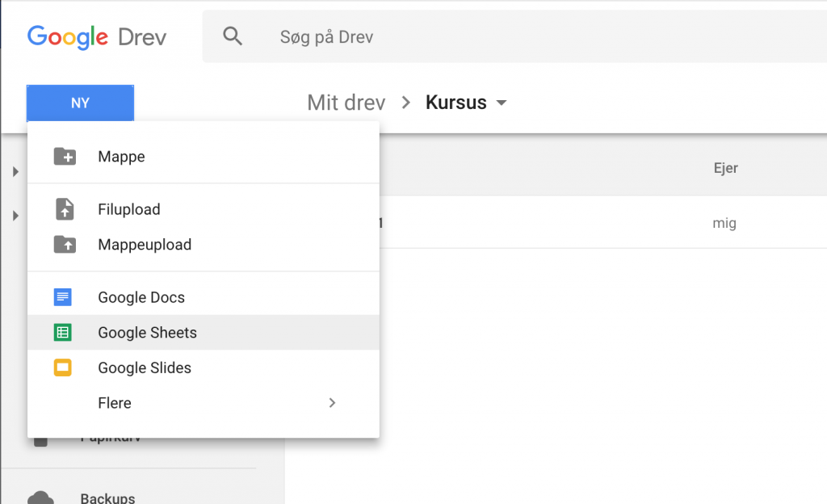Click the green Google Sheets icon
This screenshot has width=827, height=504.
[x=63, y=333]
